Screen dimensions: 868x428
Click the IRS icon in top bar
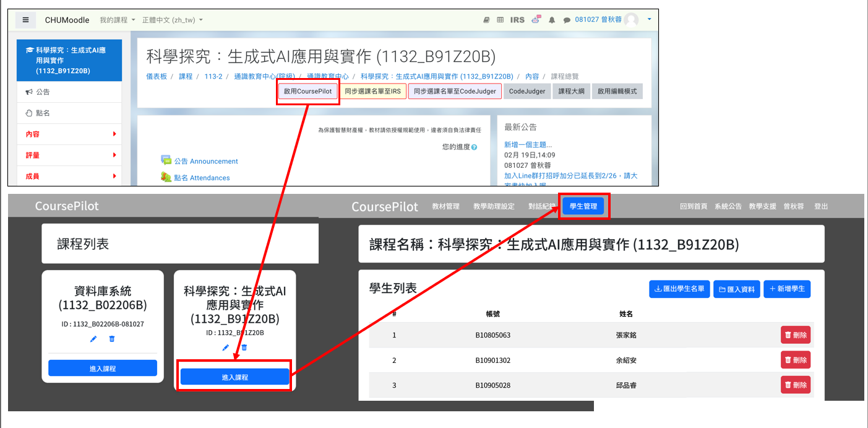click(517, 20)
